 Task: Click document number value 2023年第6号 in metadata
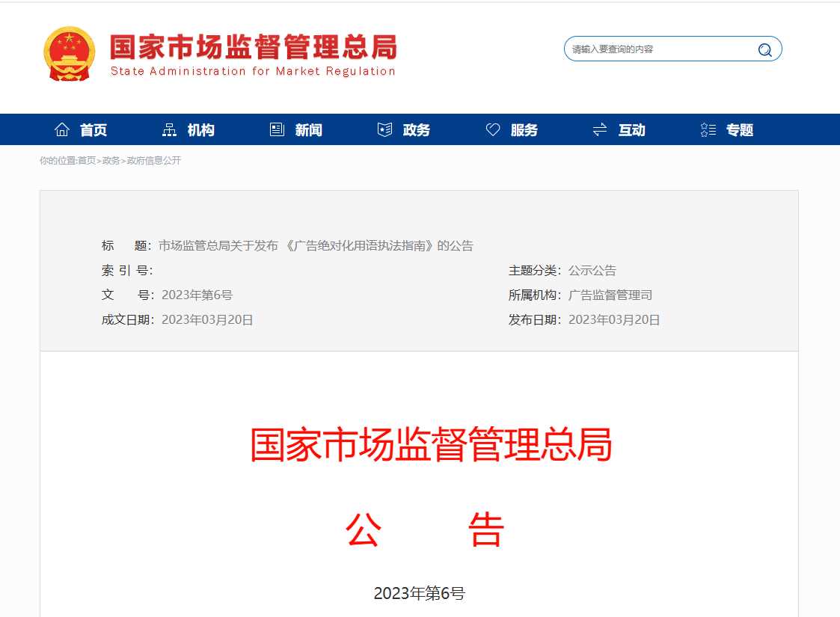pos(197,295)
